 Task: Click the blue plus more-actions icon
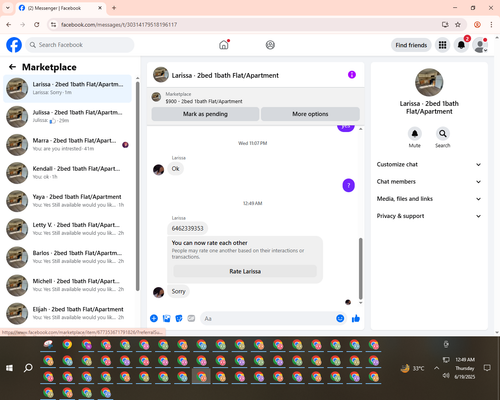(154, 318)
